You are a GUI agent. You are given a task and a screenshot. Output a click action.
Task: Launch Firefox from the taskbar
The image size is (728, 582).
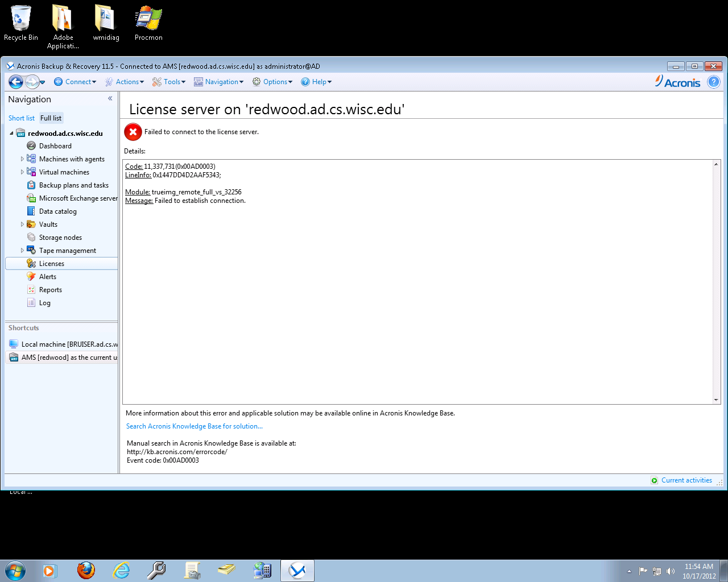pyautogui.click(x=86, y=571)
